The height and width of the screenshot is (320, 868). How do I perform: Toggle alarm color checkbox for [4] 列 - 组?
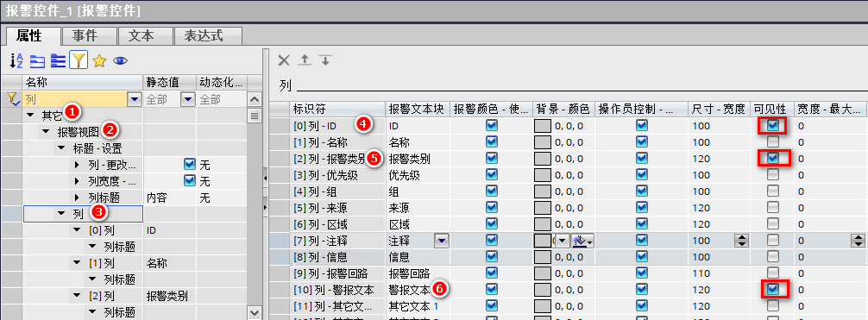pos(491,191)
